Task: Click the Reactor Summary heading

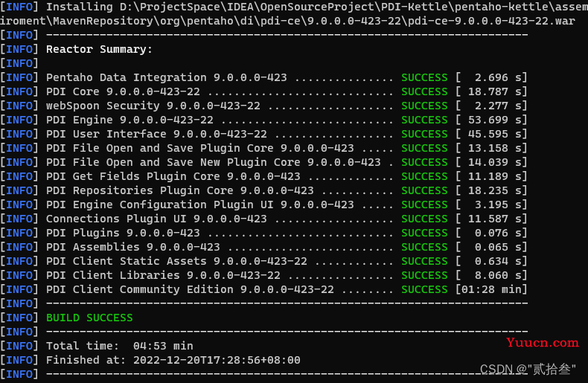Action: [x=99, y=50]
